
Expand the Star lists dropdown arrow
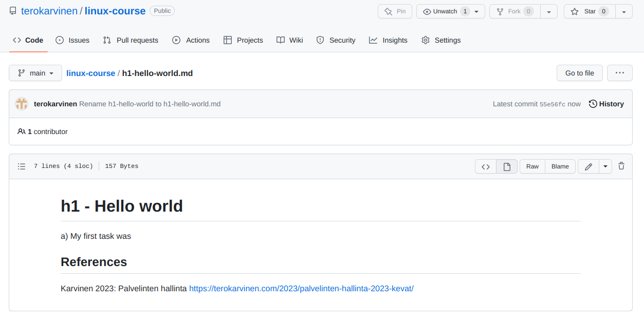pos(624,11)
